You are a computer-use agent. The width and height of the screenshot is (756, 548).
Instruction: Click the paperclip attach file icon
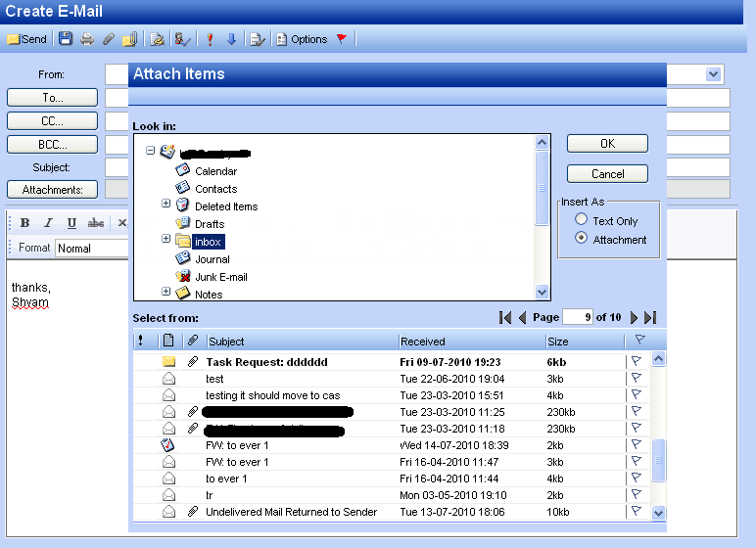click(109, 39)
